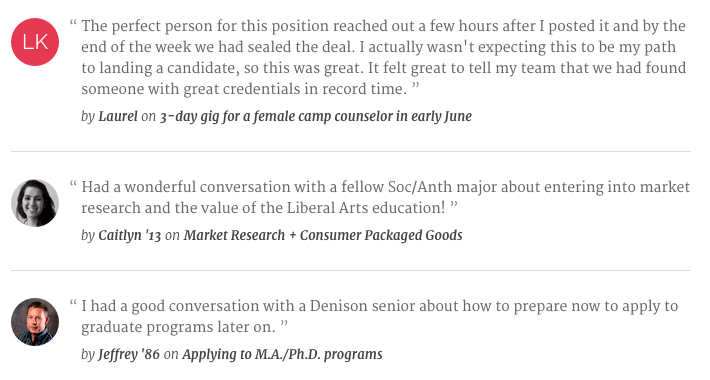Open Jeffrey's profile photo
The width and height of the screenshot is (710, 380).
coord(35,322)
